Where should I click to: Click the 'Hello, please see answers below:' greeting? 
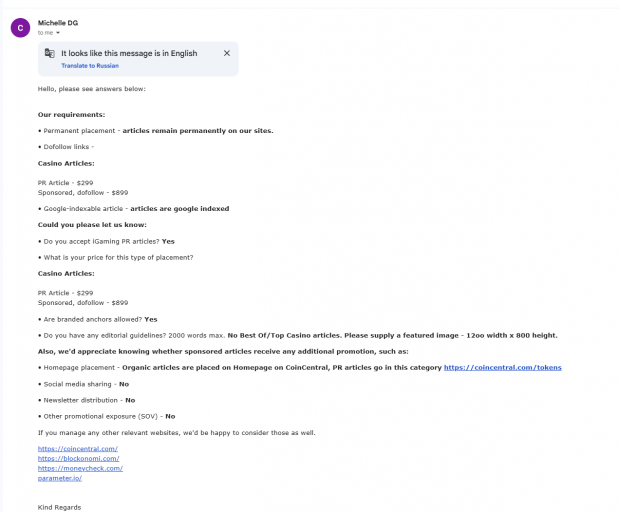point(92,89)
